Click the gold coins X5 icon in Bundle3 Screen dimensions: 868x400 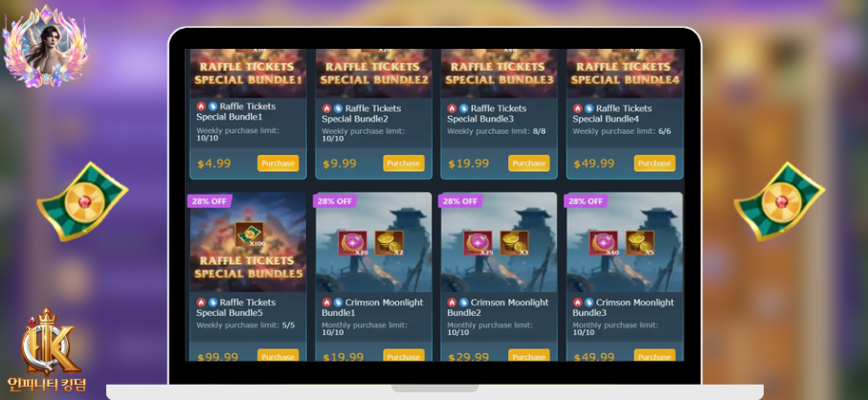(x=640, y=243)
